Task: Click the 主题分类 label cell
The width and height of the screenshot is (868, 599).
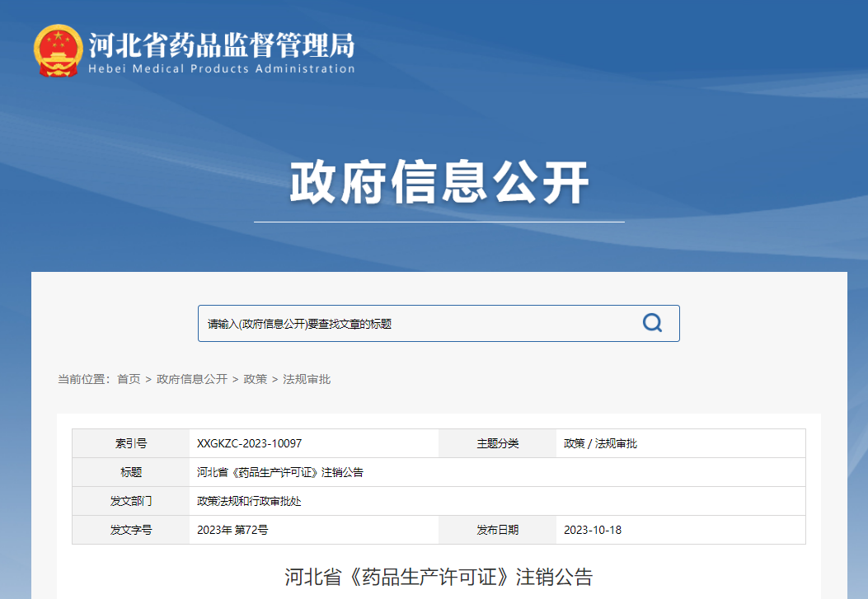Action: pos(498,443)
